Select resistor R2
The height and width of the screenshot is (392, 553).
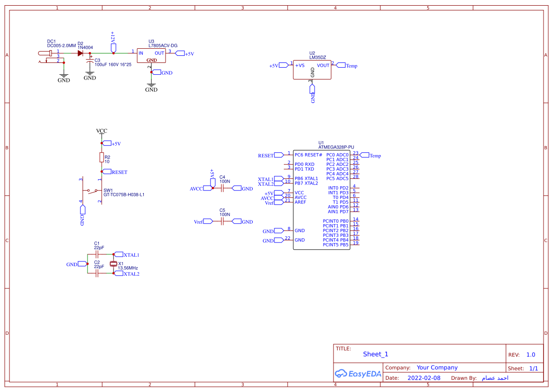point(102,157)
